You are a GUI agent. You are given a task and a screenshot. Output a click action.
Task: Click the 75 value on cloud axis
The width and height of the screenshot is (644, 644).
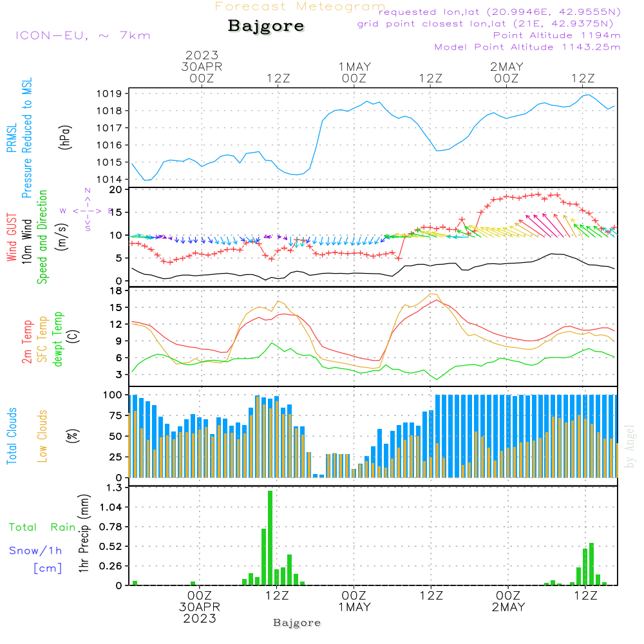pos(116,415)
